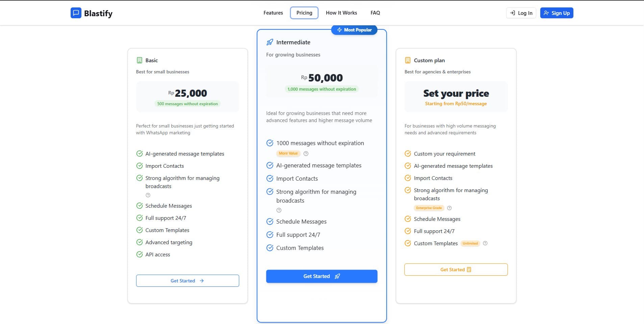Click help icon next to Enterprise Grade badge
The image size is (644, 324).
click(449, 208)
